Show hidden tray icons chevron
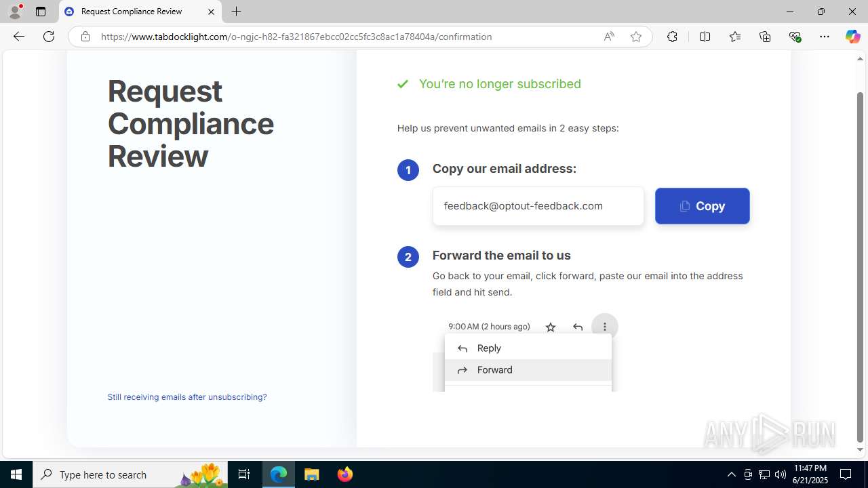 pyautogui.click(x=731, y=474)
